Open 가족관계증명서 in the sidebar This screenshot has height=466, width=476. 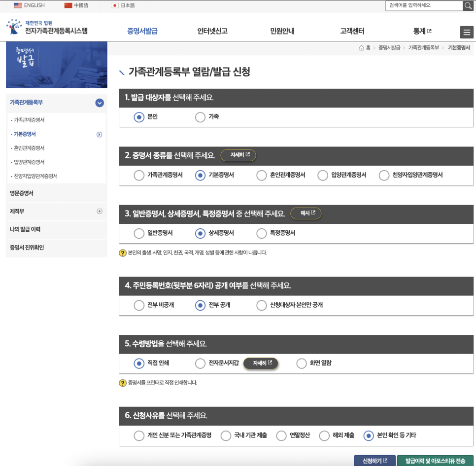point(29,120)
